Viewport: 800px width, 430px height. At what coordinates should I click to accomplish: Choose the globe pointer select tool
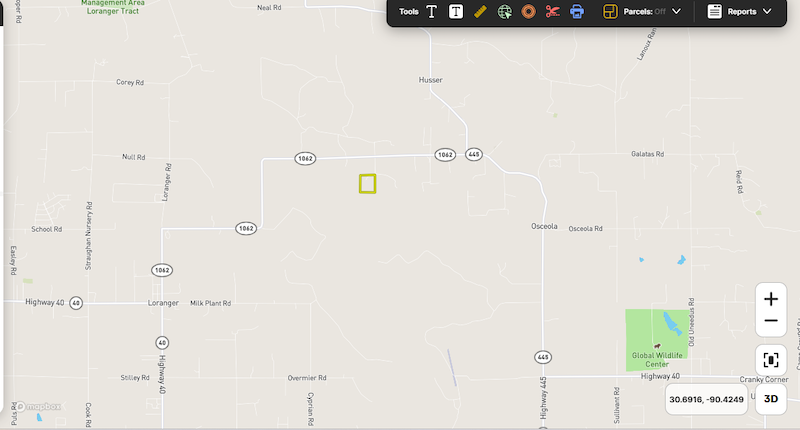click(x=505, y=11)
